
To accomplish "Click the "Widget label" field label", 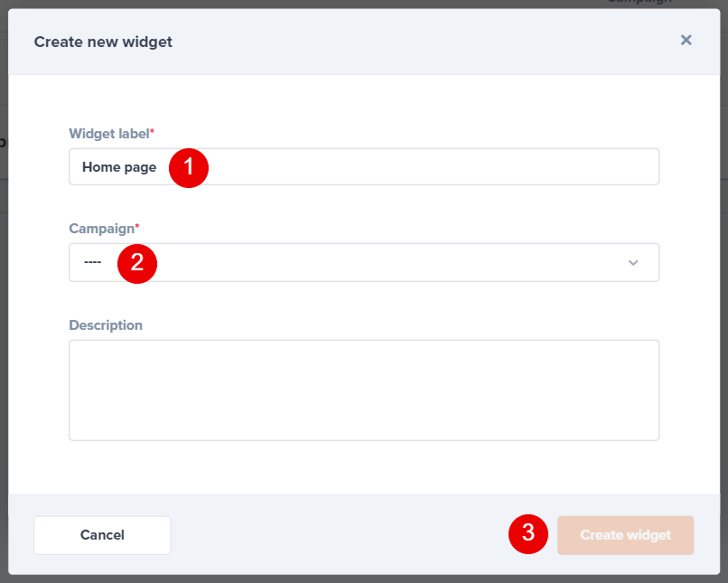I will (x=108, y=134).
